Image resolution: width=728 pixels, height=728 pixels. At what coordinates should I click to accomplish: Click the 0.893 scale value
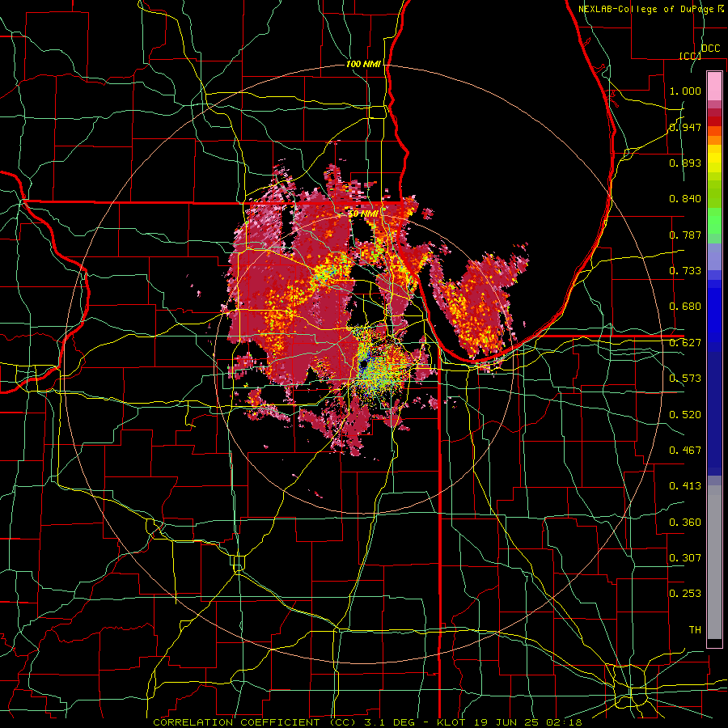[685, 163]
